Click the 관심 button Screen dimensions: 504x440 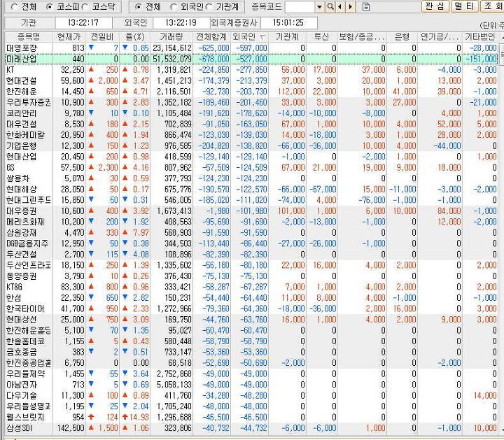click(435, 6)
